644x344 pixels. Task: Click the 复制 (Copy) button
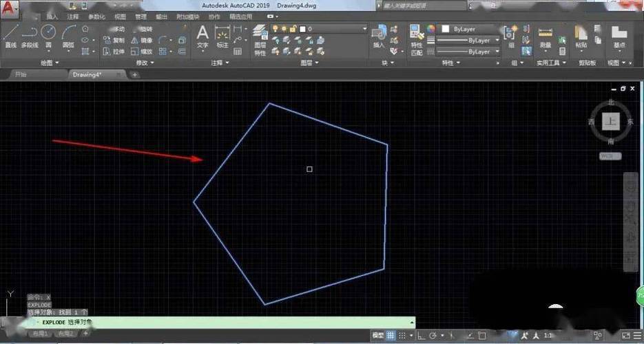[x=114, y=41]
